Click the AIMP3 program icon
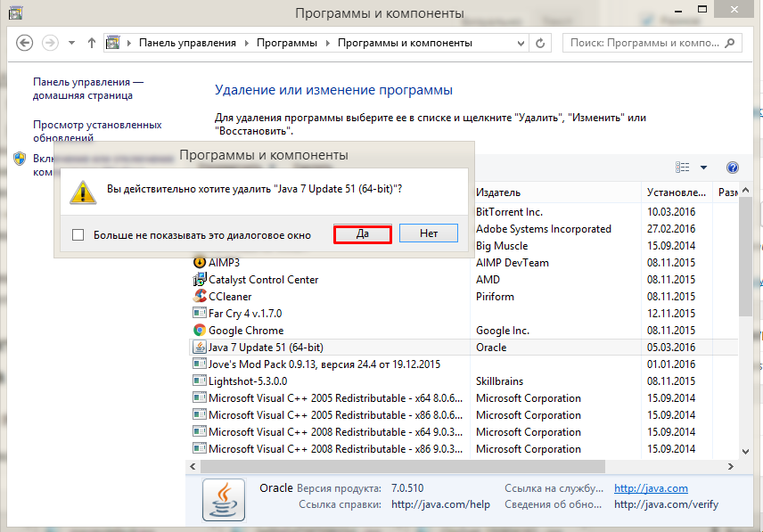 tap(200, 263)
